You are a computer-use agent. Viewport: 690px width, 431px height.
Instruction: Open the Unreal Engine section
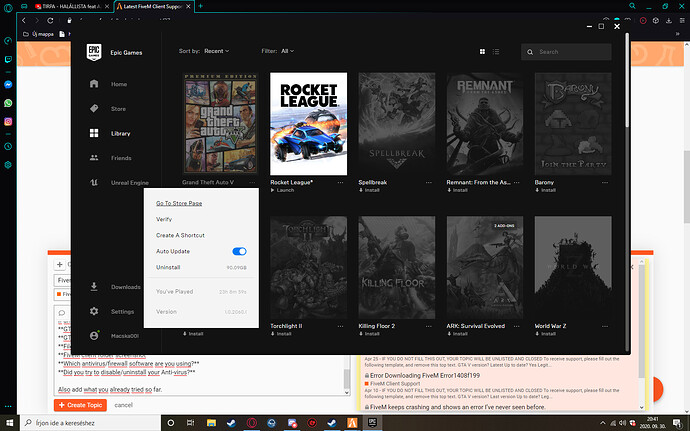pos(129,183)
